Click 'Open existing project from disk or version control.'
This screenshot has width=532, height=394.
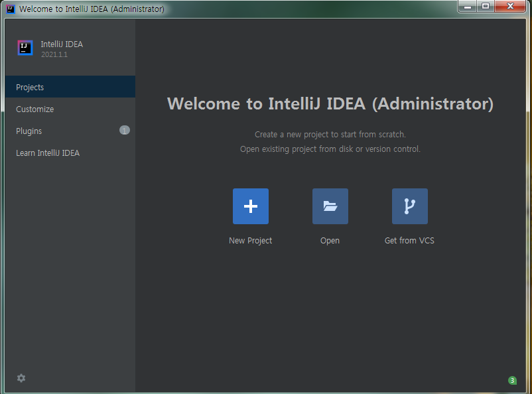coord(330,149)
